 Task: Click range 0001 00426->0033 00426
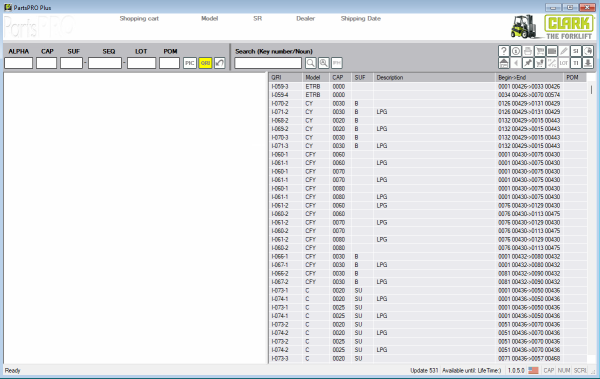[529, 87]
